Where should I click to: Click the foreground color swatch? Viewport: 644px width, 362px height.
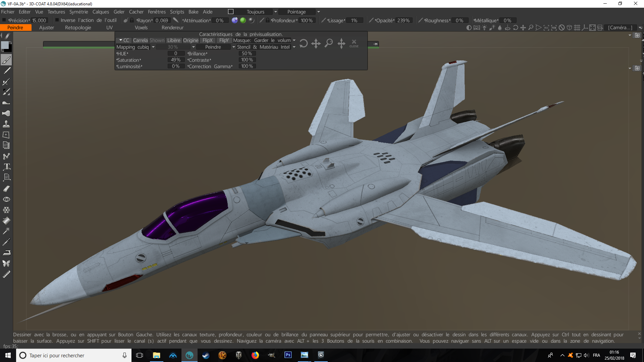click(5, 46)
